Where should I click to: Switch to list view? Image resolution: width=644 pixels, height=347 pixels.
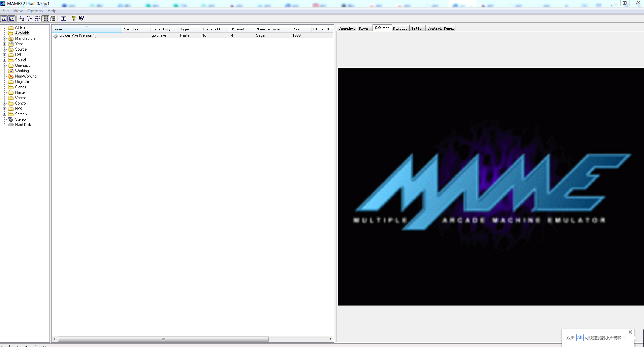click(37, 19)
